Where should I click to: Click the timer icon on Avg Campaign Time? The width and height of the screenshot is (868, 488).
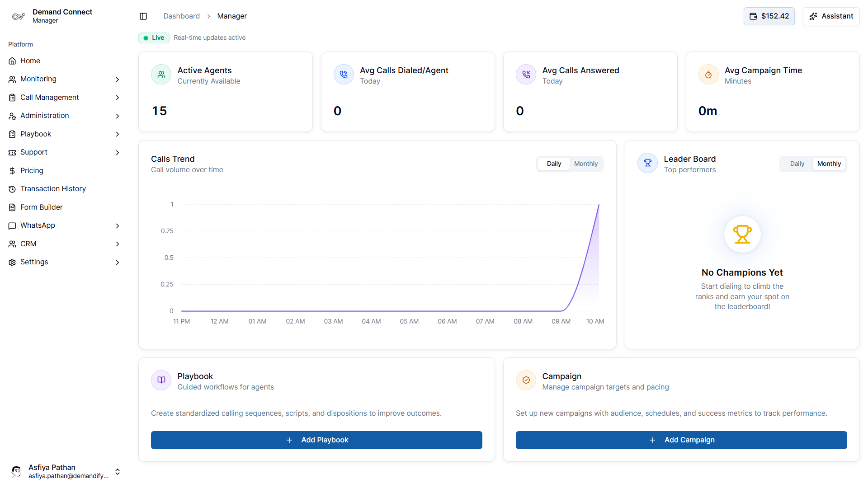pos(708,74)
